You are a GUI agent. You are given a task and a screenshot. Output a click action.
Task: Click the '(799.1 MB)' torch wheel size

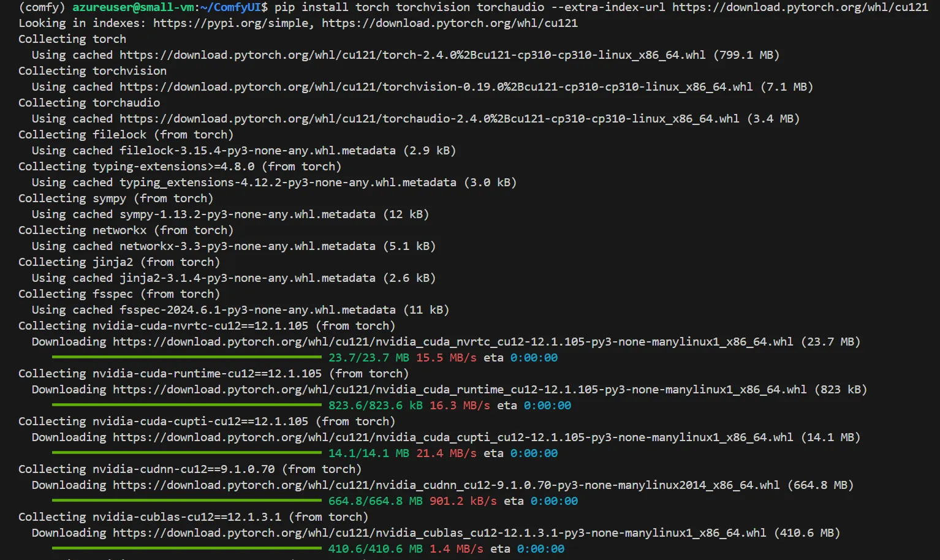(746, 55)
